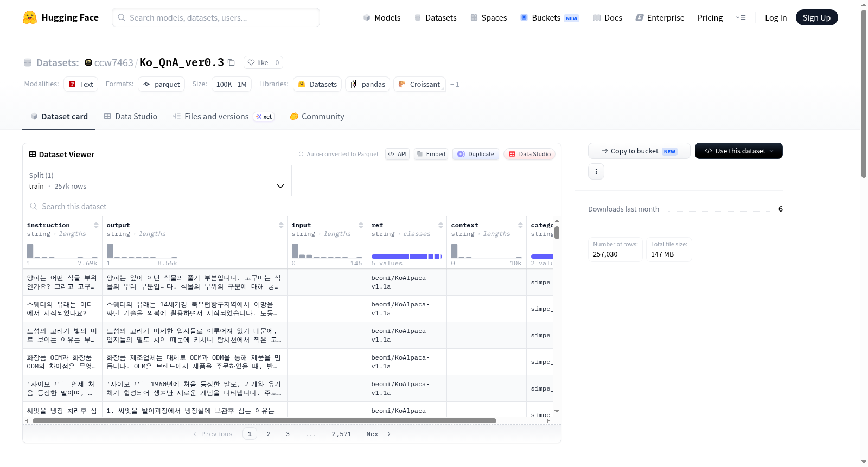Expand the Use this dataset dropdown

(739, 151)
